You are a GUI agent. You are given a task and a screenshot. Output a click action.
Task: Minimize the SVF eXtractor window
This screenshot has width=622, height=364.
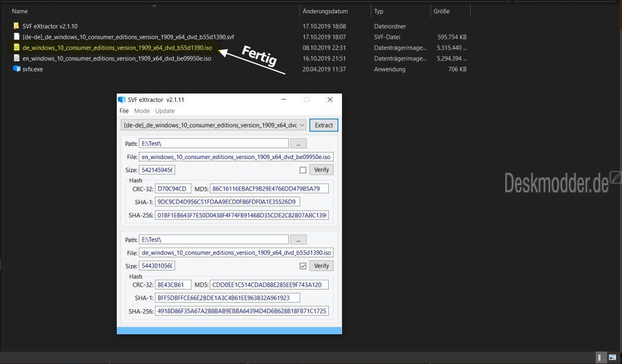tap(284, 99)
